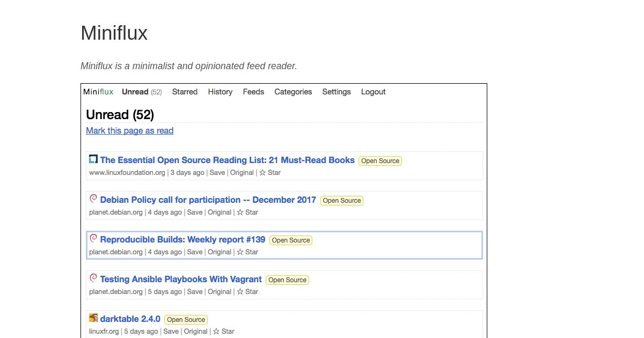Viewport: 644px width, 338px height.
Task: Click the Linux Foundation feed favicon
Action: pos(93,159)
